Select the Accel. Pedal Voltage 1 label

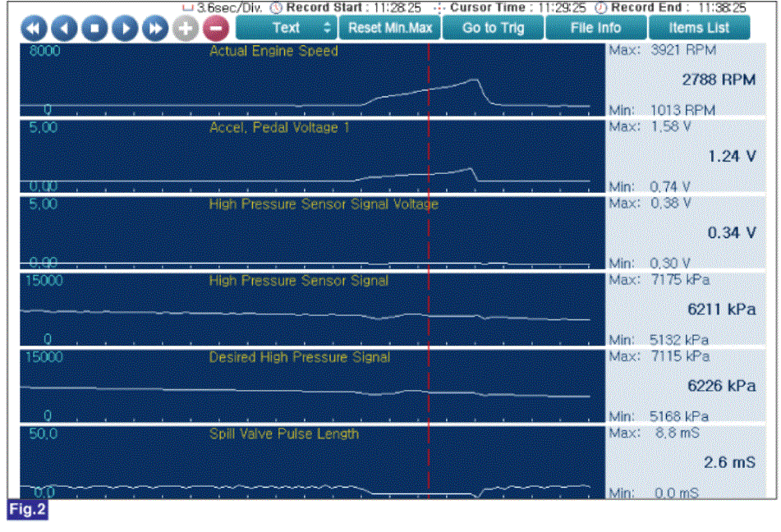click(279, 128)
